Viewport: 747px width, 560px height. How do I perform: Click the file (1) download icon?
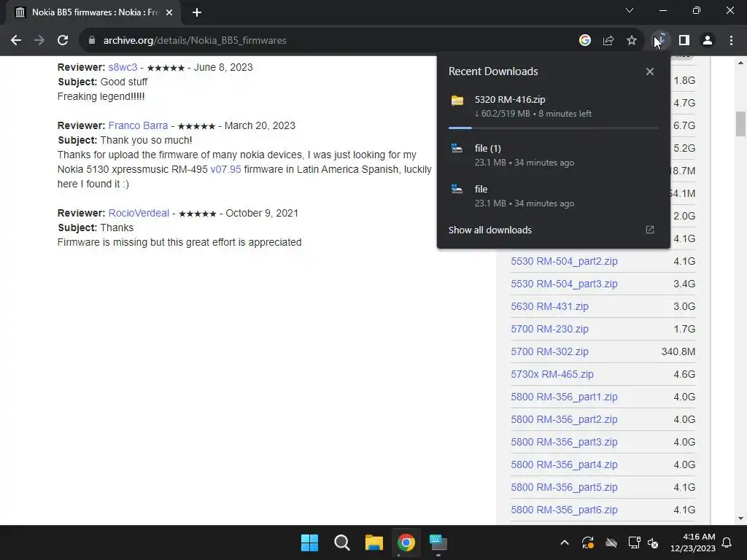click(457, 148)
